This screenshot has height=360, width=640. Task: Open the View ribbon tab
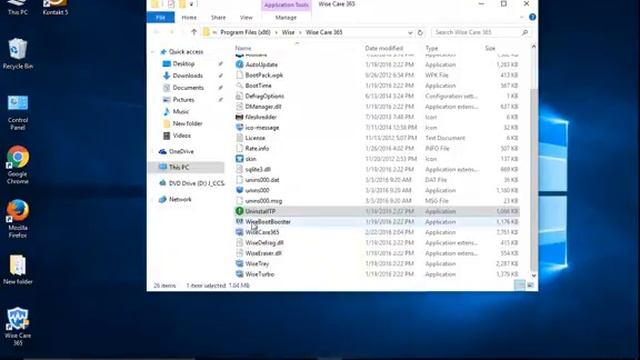pyautogui.click(x=246, y=18)
